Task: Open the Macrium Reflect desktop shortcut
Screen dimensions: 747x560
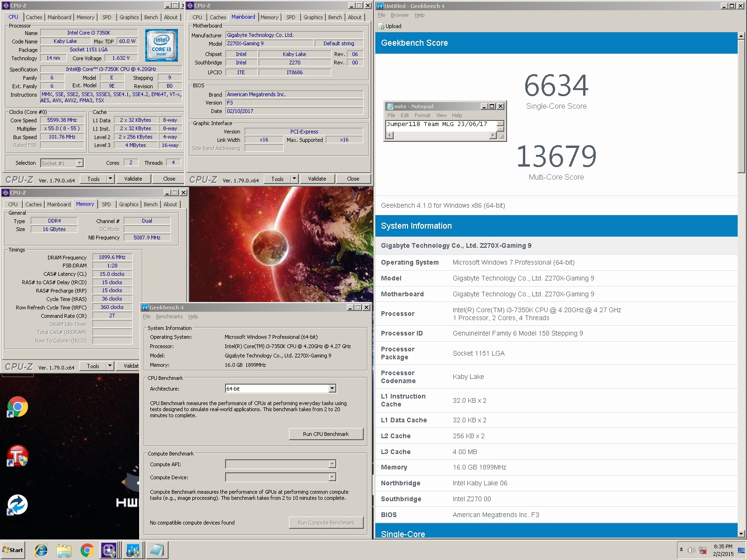Action: pos(17,504)
